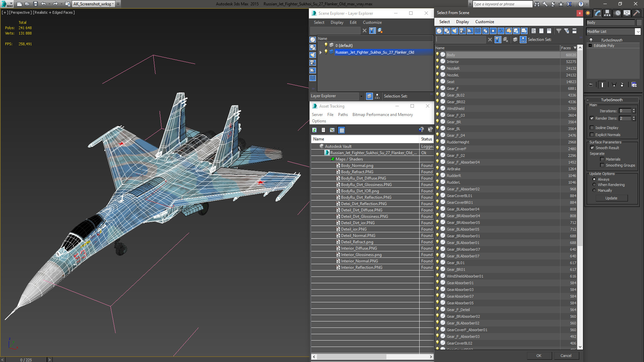
Task: Open the Create command panel tab
Action: click(588, 13)
